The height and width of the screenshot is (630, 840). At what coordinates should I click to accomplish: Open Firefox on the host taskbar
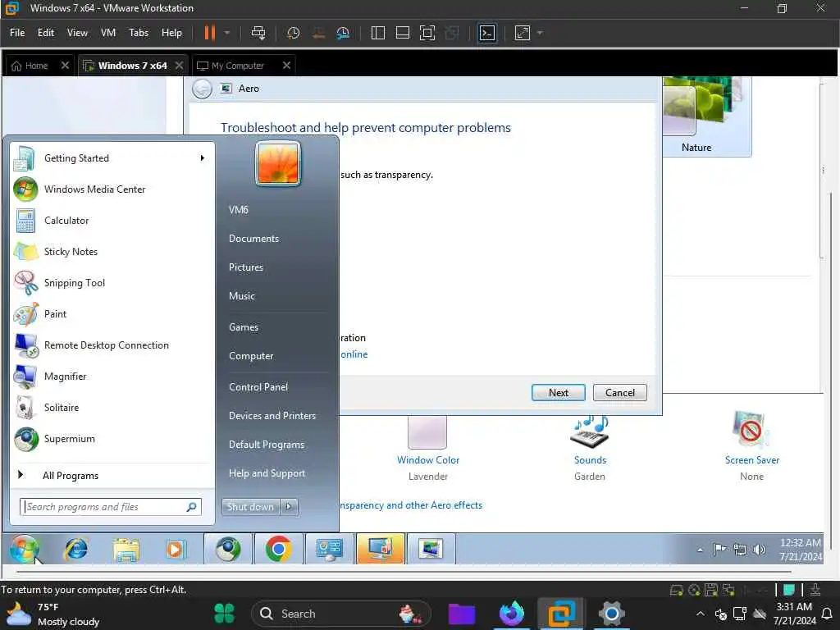(x=511, y=614)
